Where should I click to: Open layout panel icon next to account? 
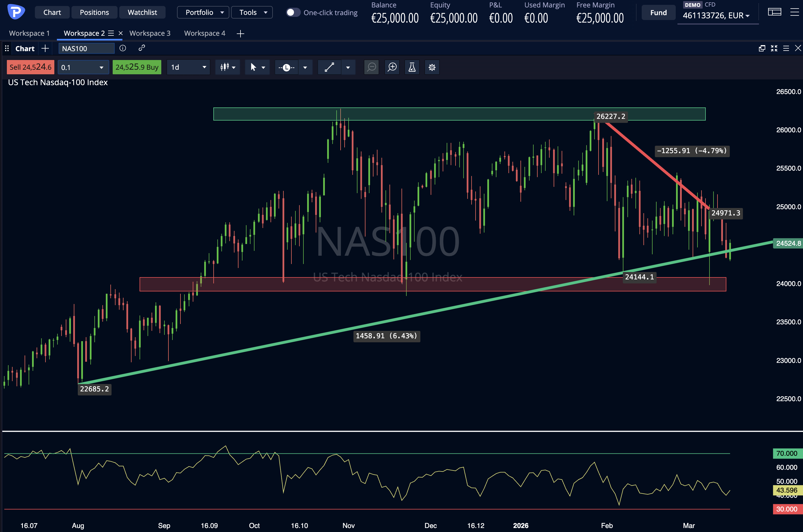click(774, 12)
